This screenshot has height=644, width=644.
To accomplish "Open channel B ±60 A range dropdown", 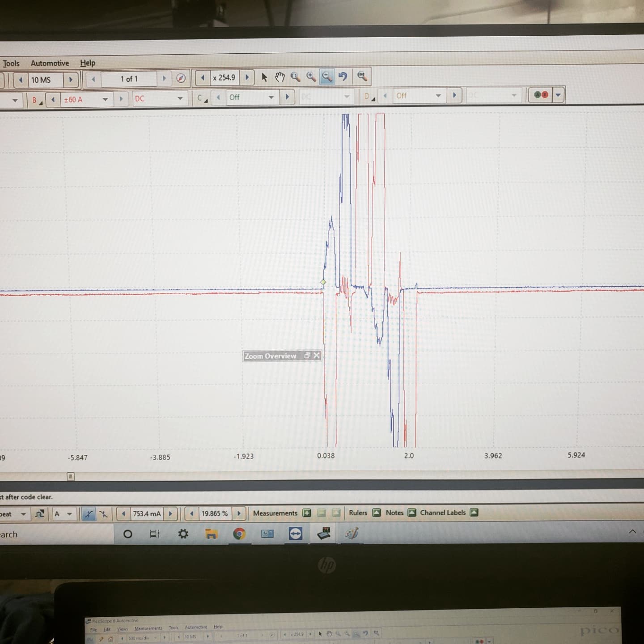I will [105, 99].
